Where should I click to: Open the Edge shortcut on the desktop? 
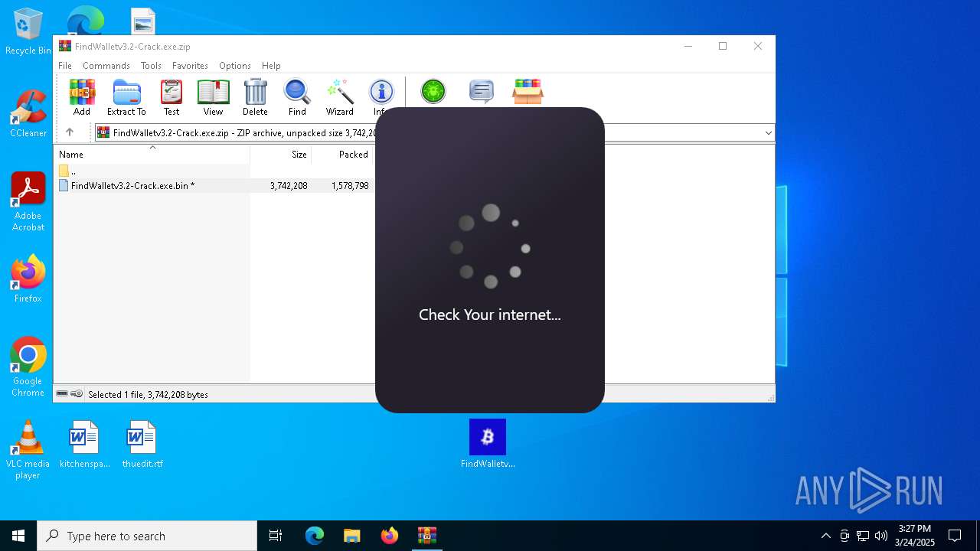click(85, 20)
